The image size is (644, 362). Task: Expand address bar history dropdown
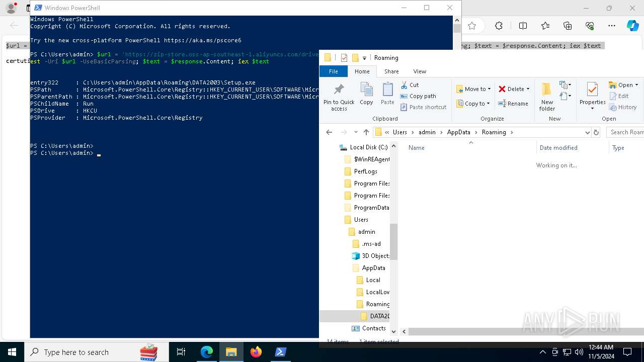coord(587,132)
